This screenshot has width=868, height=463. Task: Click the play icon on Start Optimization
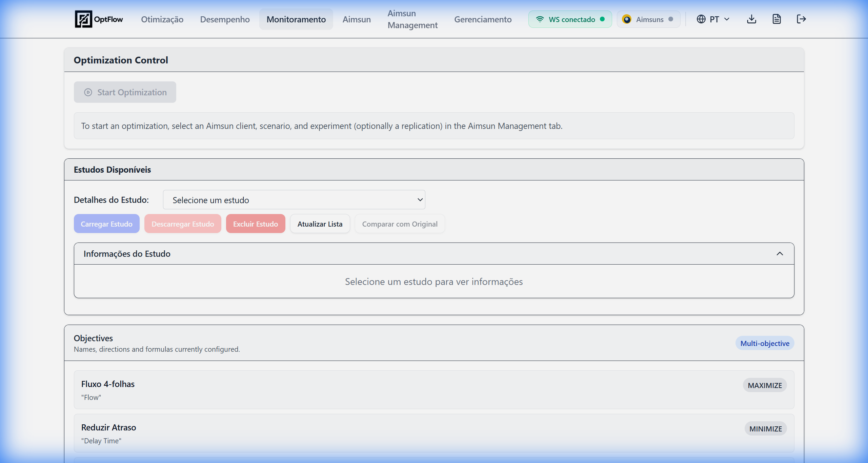click(88, 92)
